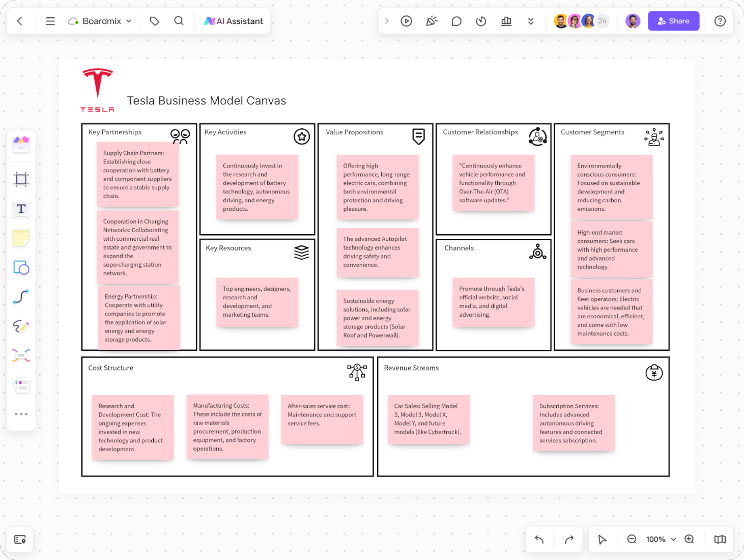Select the Frame tool

[x=21, y=179]
